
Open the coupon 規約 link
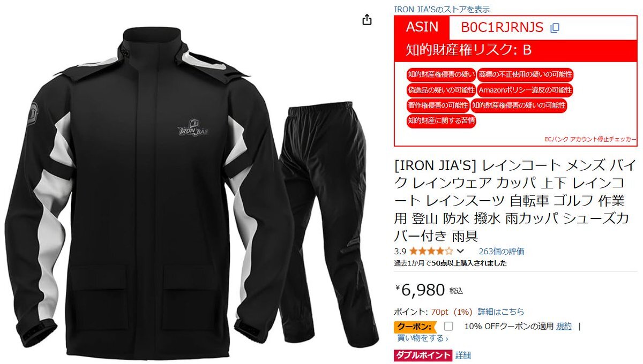pos(564,326)
